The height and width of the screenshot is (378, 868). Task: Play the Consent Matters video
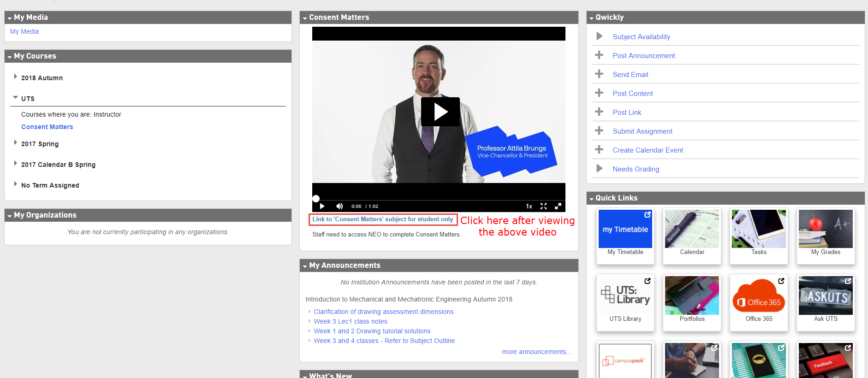[x=440, y=112]
